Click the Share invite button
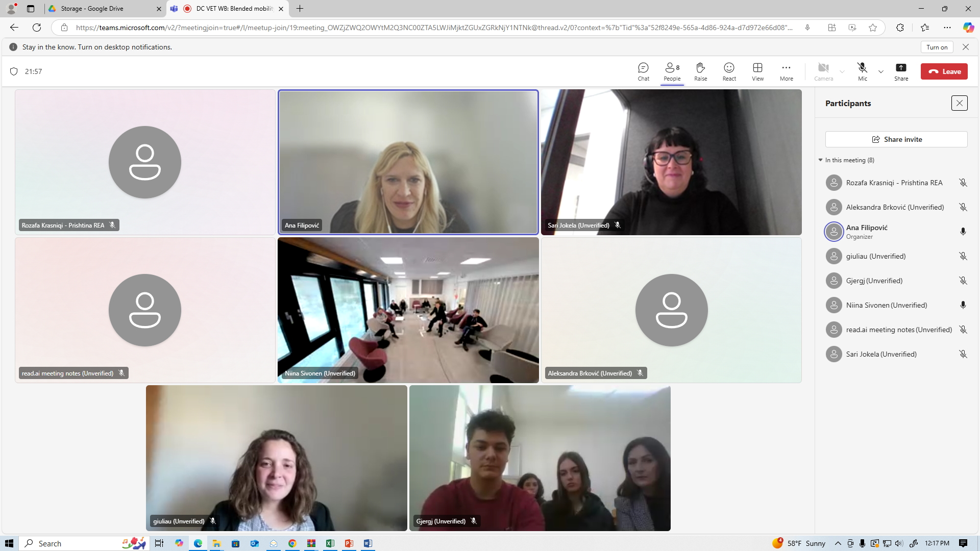The image size is (980, 551). click(x=896, y=139)
